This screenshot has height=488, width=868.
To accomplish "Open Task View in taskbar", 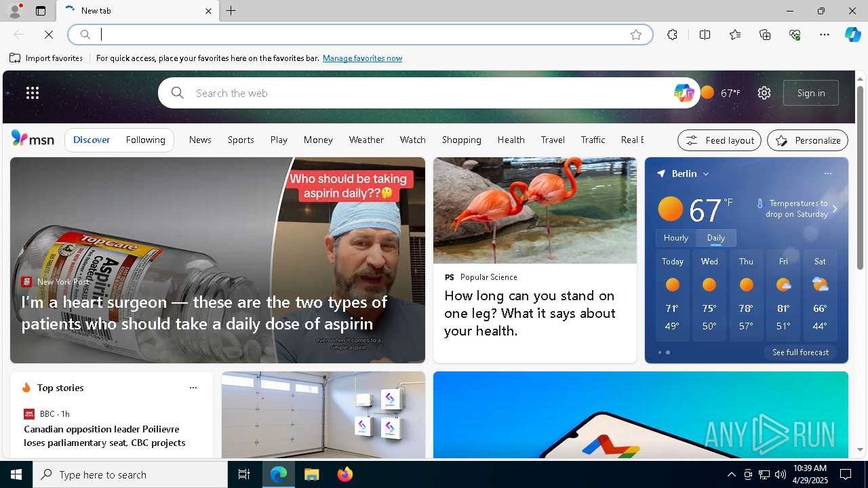I will 244,474.
